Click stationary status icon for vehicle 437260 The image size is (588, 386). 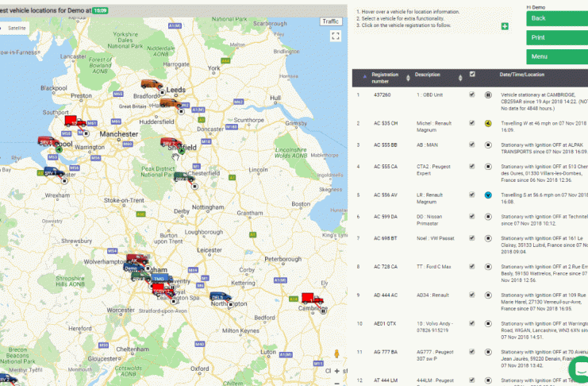pos(489,95)
